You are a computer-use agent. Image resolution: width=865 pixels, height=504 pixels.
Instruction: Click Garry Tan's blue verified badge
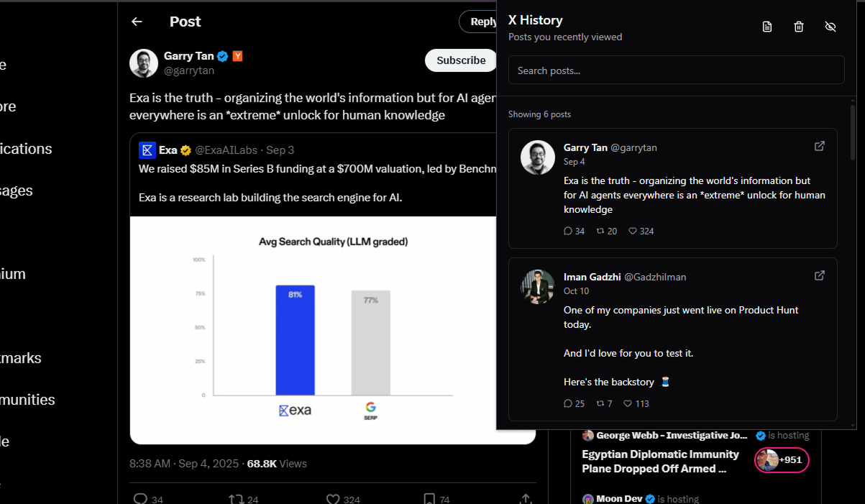222,55
